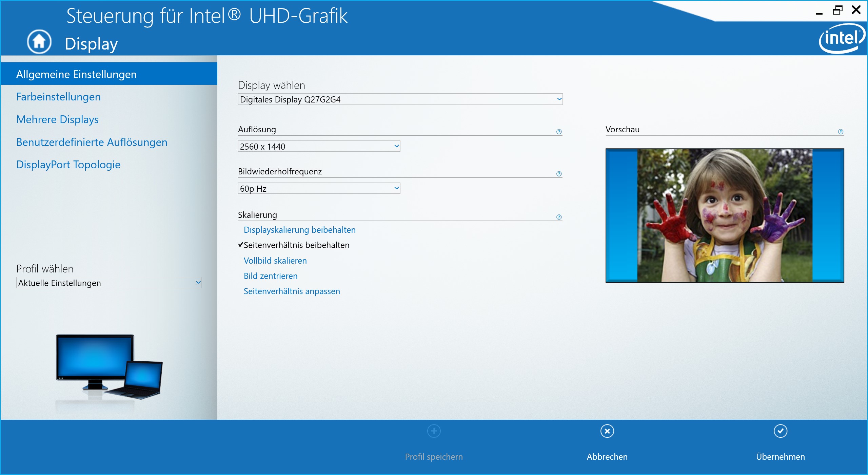This screenshot has height=475, width=868.
Task: Open DisplayPort Topologie page
Action: [68, 165]
